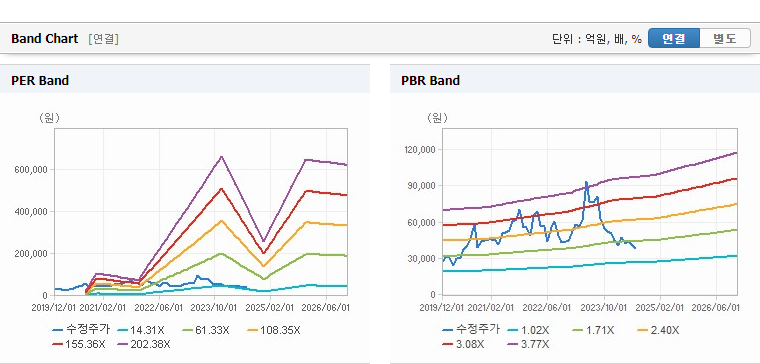760x364 pixels.
Task: Click the (원) unit label of PER chart
Action: pos(49,118)
